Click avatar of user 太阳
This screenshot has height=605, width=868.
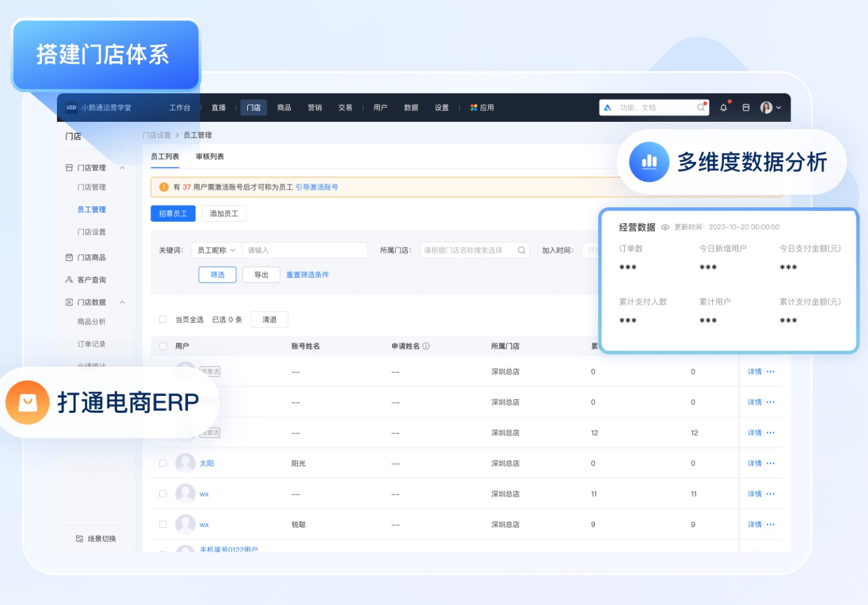[185, 463]
